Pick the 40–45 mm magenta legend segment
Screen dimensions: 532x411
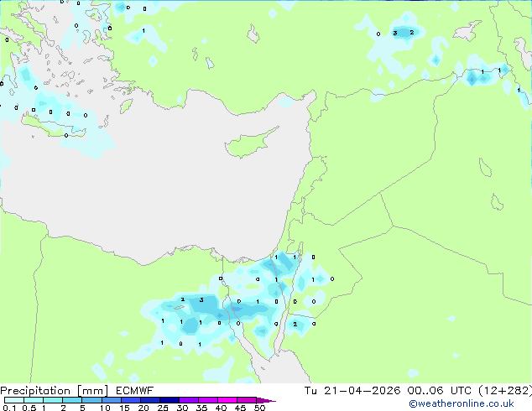227,400
